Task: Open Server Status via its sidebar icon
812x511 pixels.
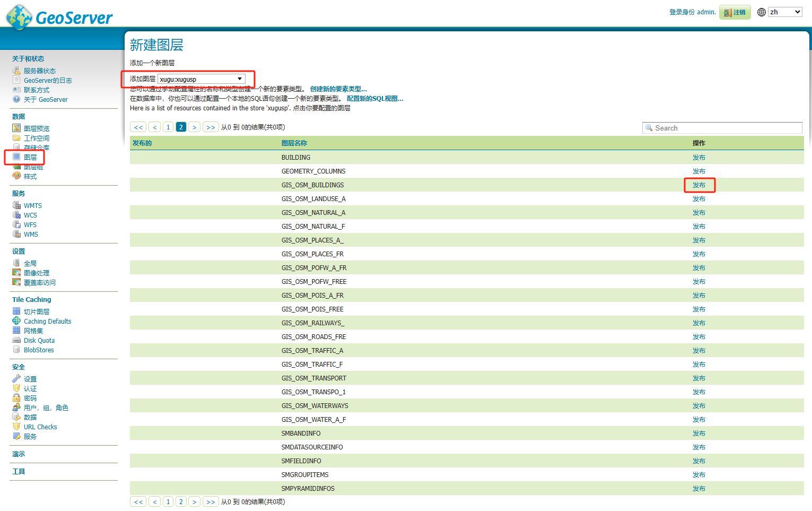Action: 16,71
